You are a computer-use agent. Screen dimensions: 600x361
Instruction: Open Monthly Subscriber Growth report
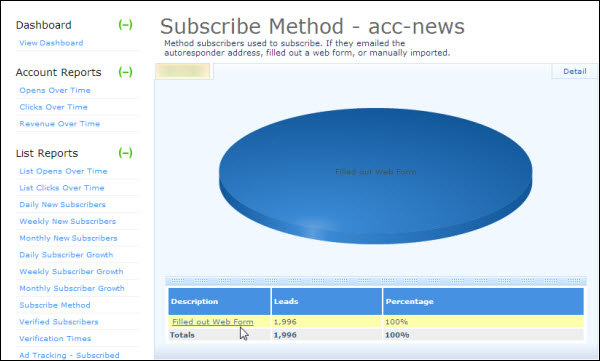pyautogui.click(x=72, y=288)
